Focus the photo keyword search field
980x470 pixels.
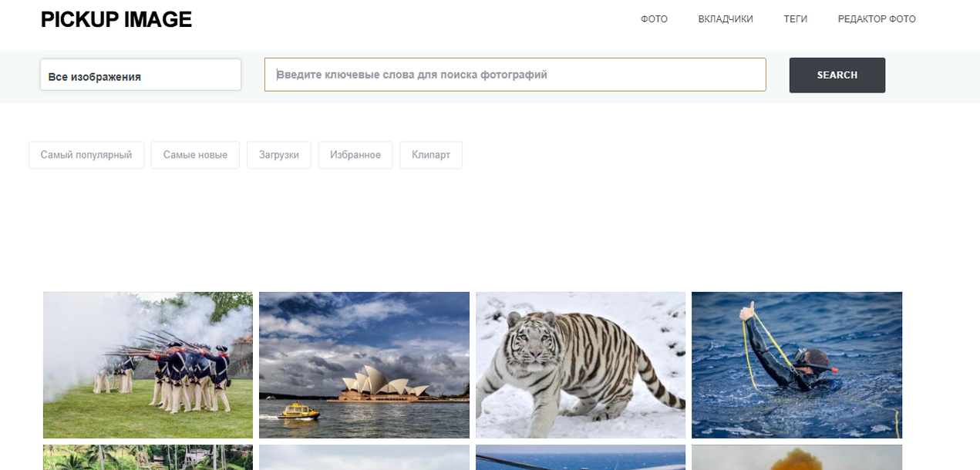pos(515,75)
